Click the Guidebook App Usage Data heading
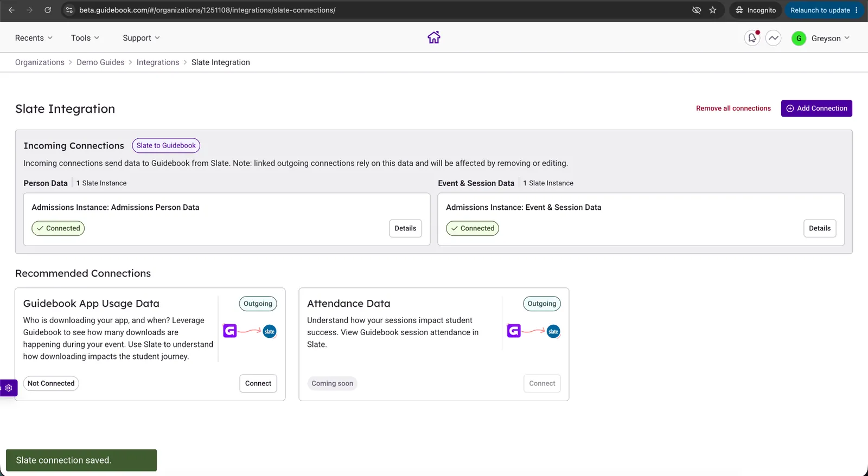The height and width of the screenshot is (476, 868). click(91, 304)
